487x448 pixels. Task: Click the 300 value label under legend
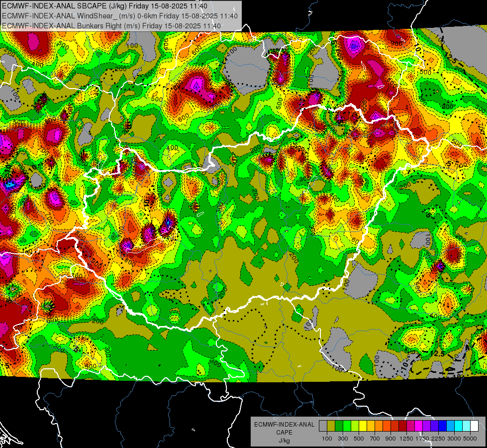(x=343, y=439)
